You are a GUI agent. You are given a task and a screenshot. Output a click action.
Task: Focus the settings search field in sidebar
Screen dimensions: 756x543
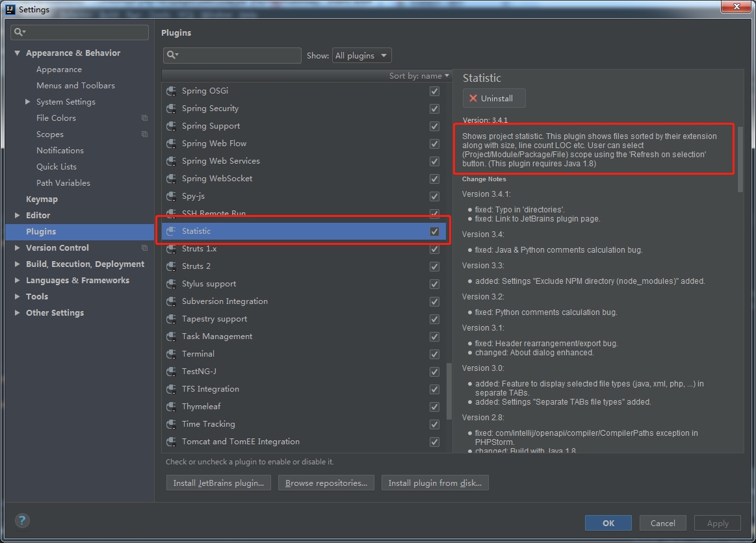[x=79, y=32]
